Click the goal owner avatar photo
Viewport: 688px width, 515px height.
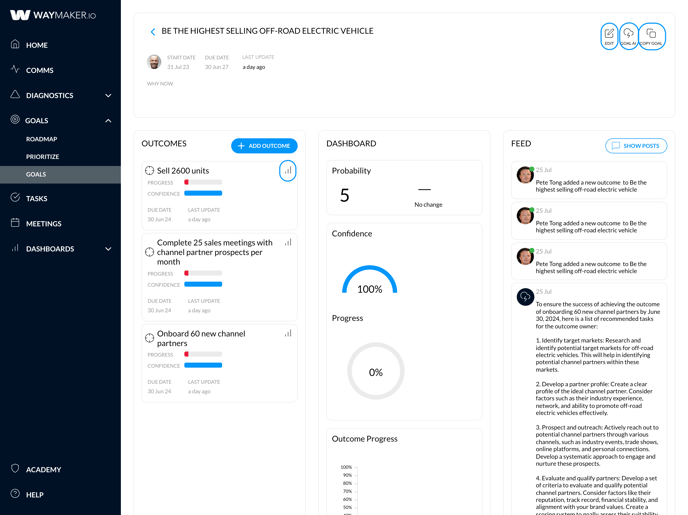[x=154, y=62]
